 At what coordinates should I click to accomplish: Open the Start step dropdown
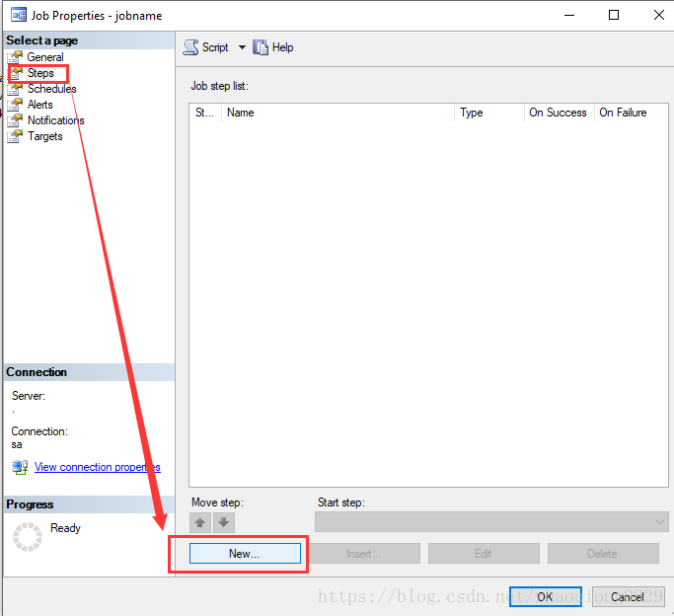click(491, 522)
